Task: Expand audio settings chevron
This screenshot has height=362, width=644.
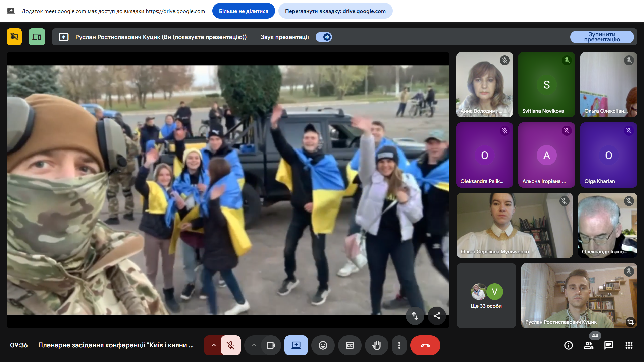Action: click(213, 345)
